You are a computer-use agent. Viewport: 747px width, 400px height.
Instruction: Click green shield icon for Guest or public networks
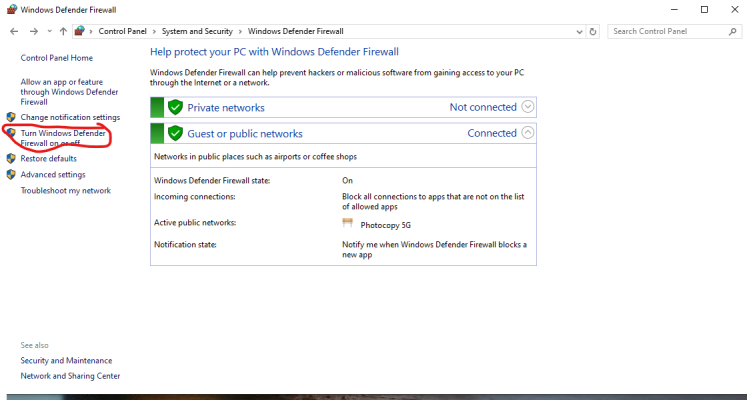coord(175,133)
